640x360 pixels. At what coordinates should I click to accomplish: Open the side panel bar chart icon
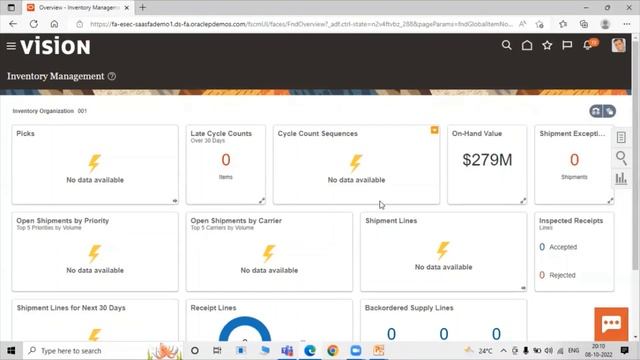coord(621,178)
